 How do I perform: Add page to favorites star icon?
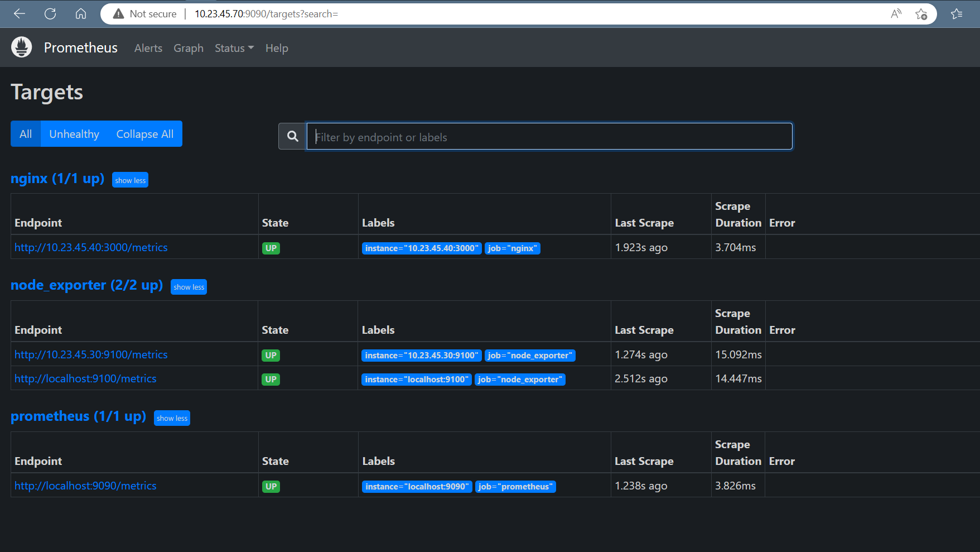pyautogui.click(x=921, y=14)
